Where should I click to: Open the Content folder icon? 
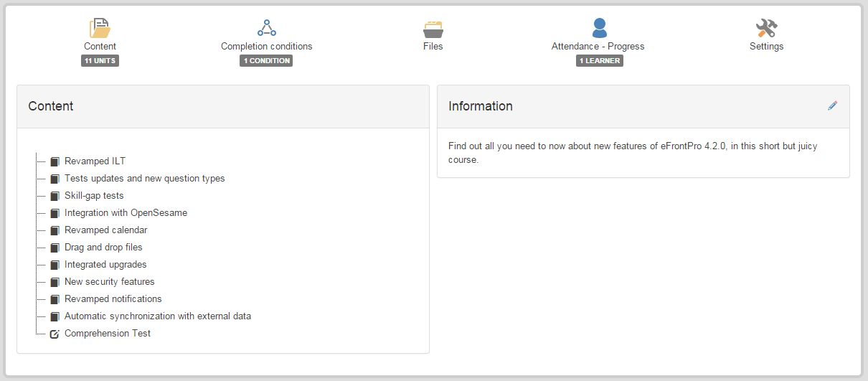pos(100,28)
